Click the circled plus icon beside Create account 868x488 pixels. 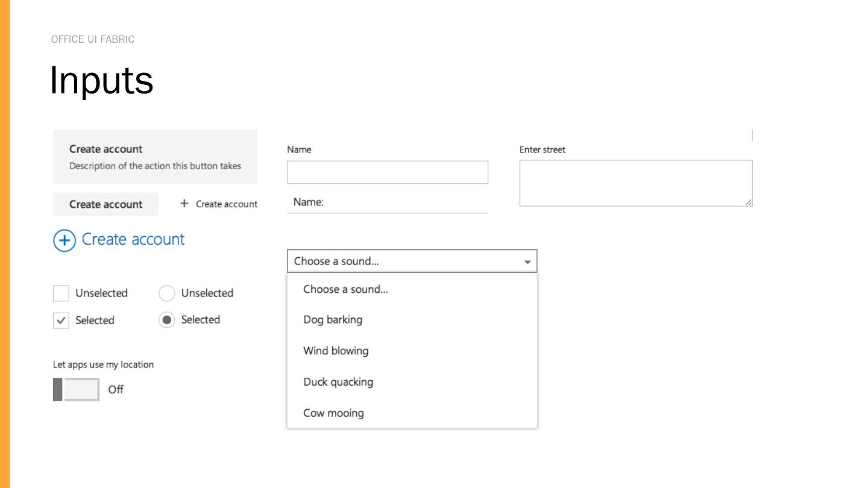tap(64, 240)
